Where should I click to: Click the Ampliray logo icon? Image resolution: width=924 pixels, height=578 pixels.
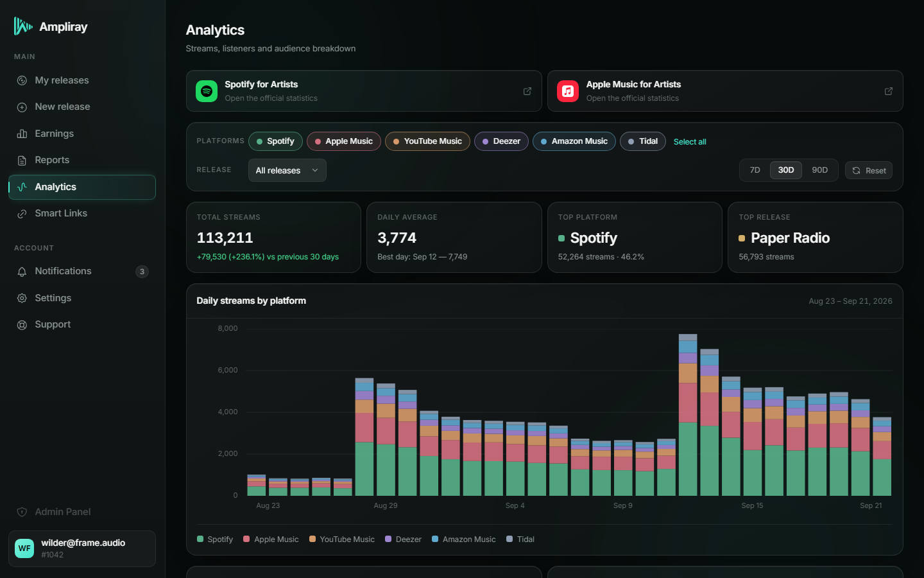click(23, 26)
